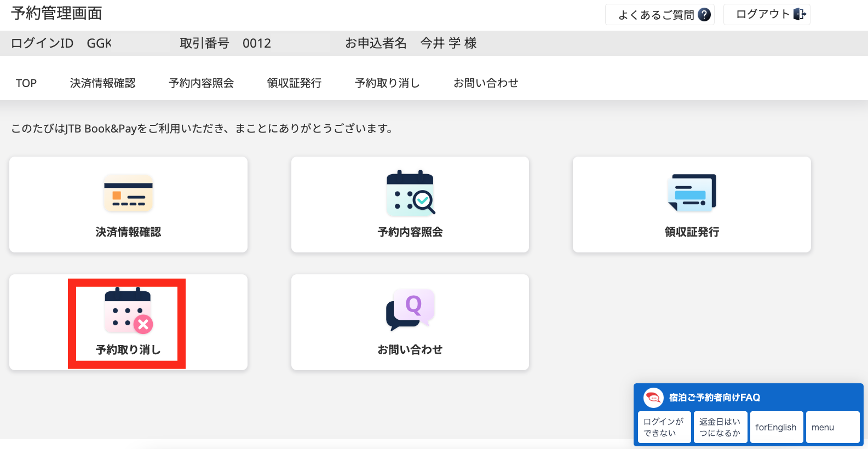The image size is (868, 449).
Task: Click the 返金日はいつになるか FAQ chip
Action: [720, 427]
